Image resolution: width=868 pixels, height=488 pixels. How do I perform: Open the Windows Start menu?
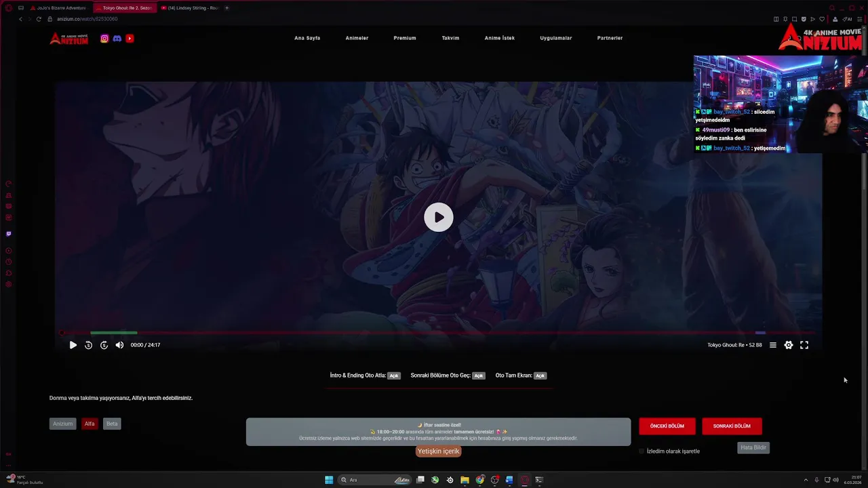[x=329, y=480]
